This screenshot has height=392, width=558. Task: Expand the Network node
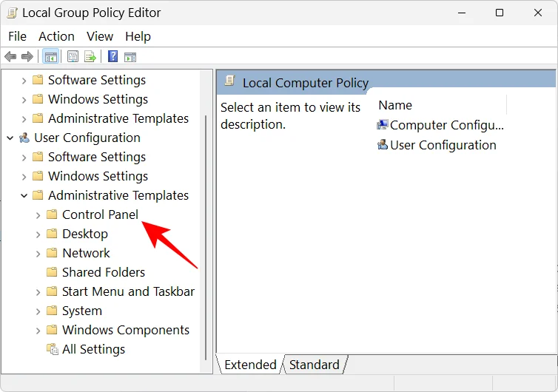point(38,254)
